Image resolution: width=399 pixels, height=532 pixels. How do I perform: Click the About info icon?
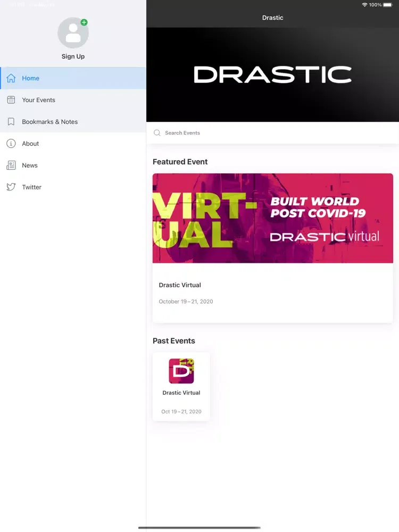point(11,144)
